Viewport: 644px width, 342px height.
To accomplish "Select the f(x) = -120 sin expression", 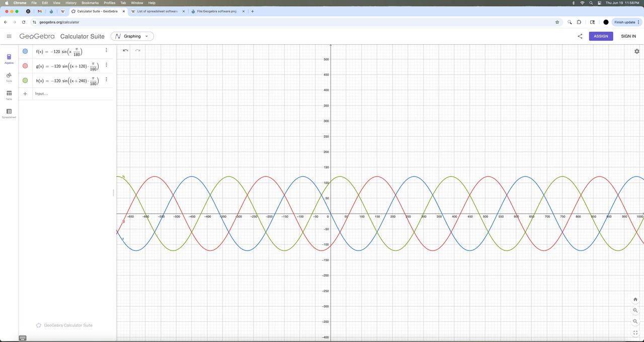I will pyautogui.click(x=59, y=51).
